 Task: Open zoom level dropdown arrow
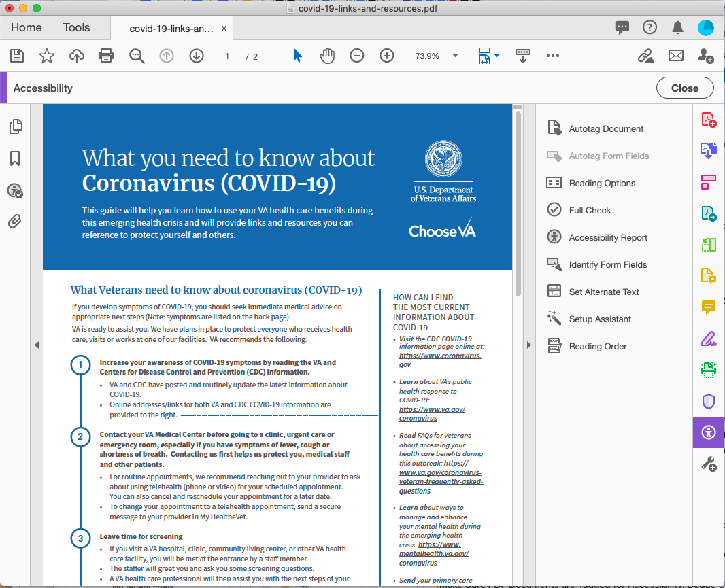[x=455, y=56]
